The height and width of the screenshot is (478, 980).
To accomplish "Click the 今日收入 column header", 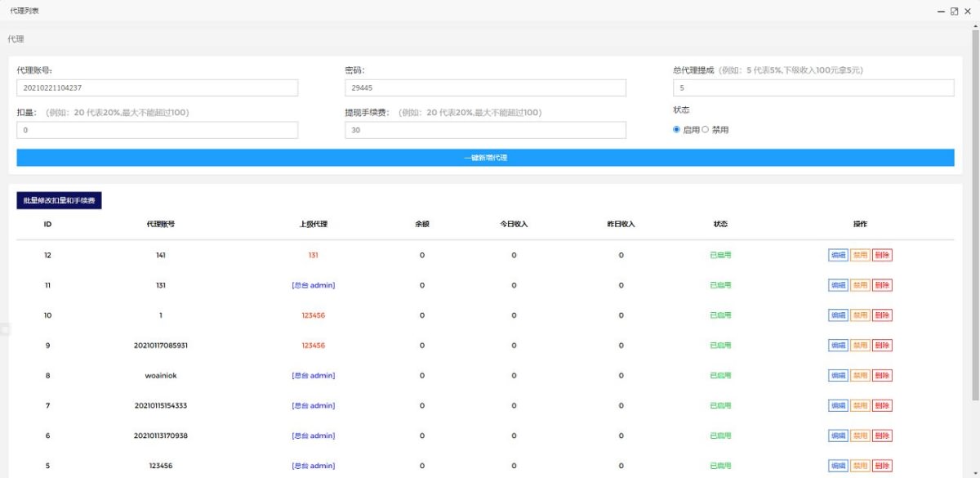I will (514, 224).
